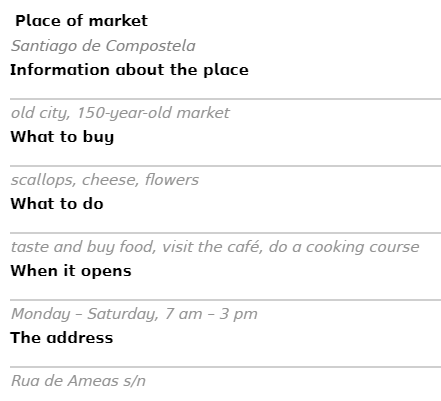Viewport: 441px width, 401px height.
Task: Click the Rua de Ameas s/n hint
Action: [78, 381]
